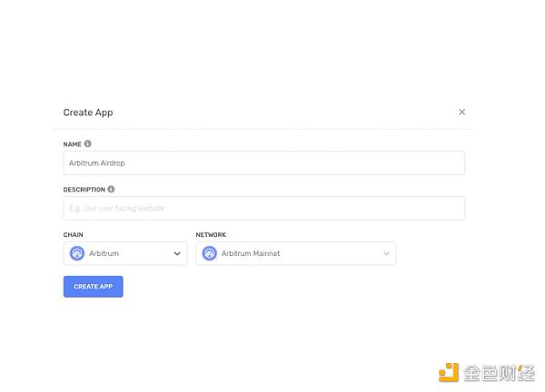The height and width of the screenshot is (392, 545).
Task: Open the Arbitrum chain selector
Action: (125, 254)
